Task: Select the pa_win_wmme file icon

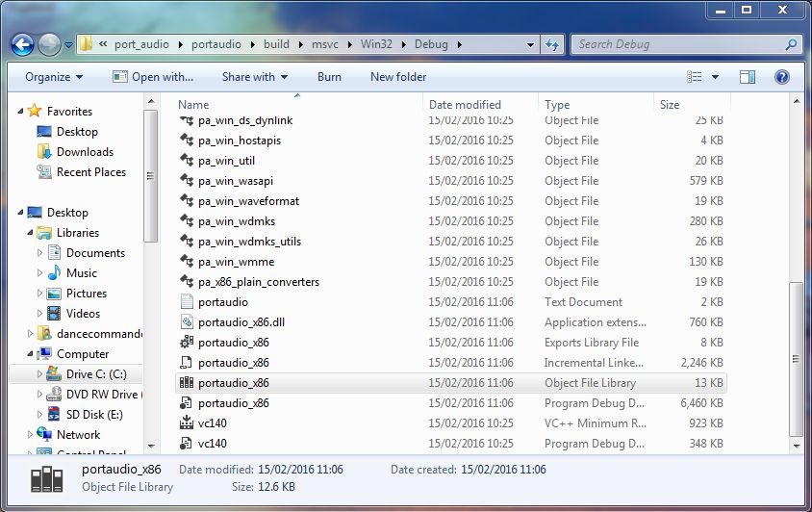Action: [x=187, y=261]
